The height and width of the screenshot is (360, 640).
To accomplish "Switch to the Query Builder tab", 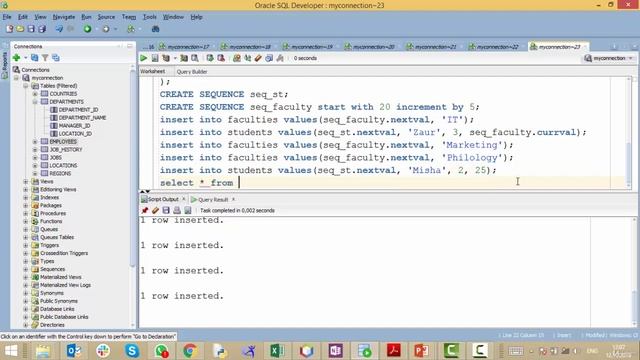I will click(192, 72).
